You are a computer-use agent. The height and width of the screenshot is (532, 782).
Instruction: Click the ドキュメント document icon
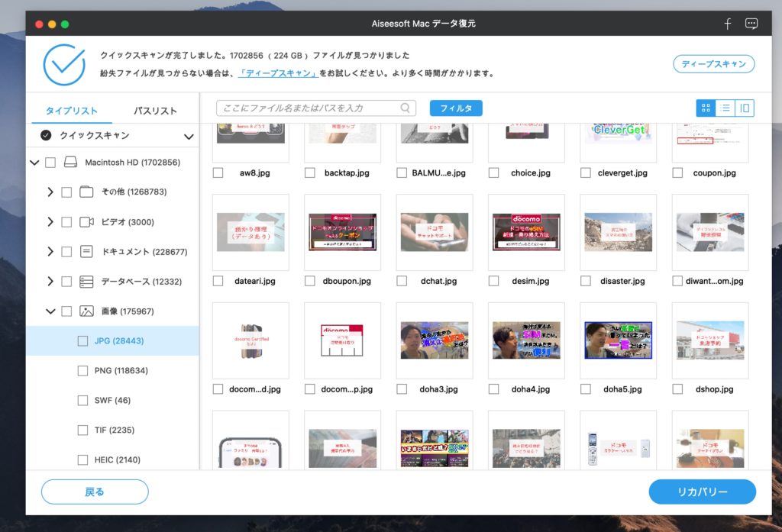(86, 251)
